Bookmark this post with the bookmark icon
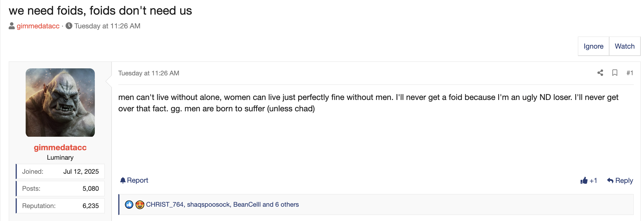644x221 pixels. [x=615, y=73]
